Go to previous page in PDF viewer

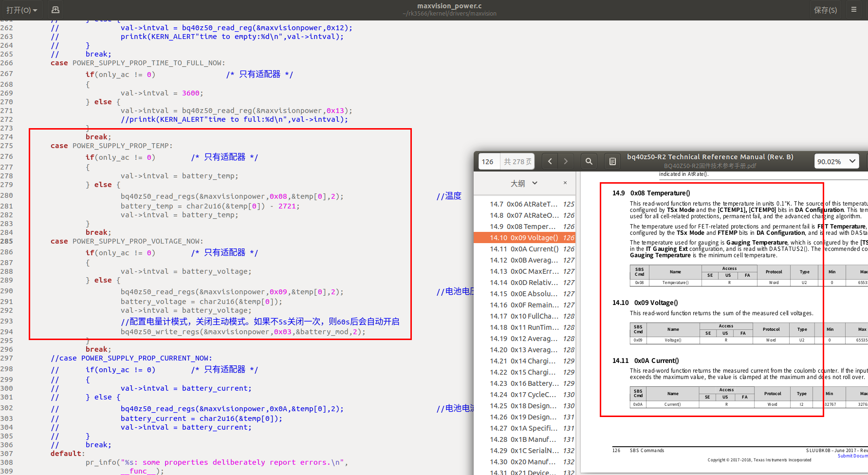click(550, 161)
